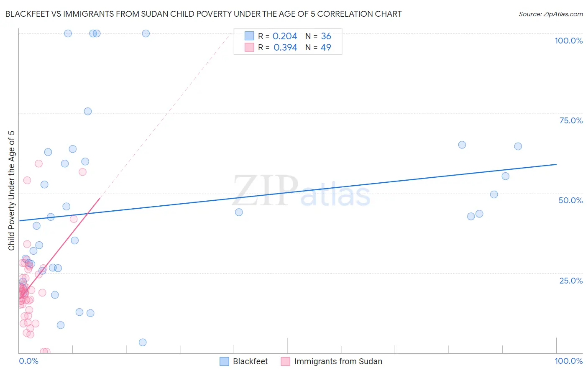Click the 25.0% y-axis label
Viewport: 588px width, 373px height.
pyautogui.click(x=571, y=281)
